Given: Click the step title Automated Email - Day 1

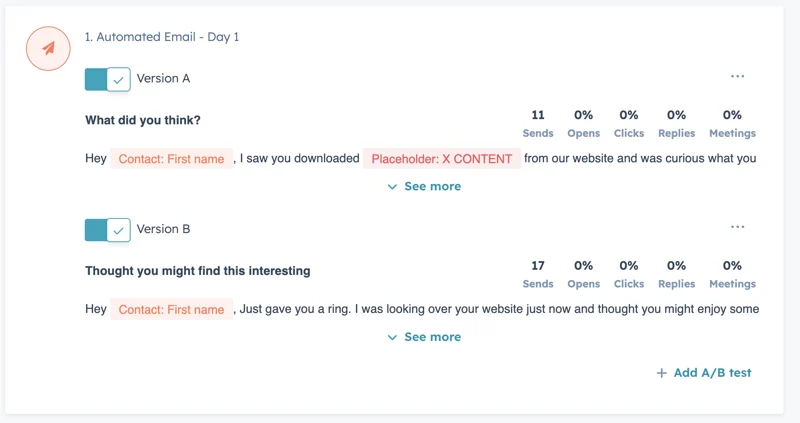Looking at the screenshot, I should 162,37.
